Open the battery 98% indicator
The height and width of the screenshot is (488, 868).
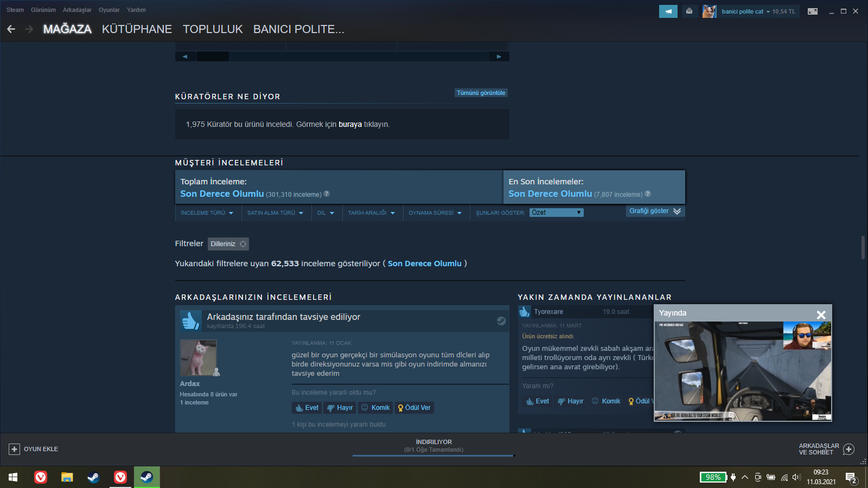713,477
